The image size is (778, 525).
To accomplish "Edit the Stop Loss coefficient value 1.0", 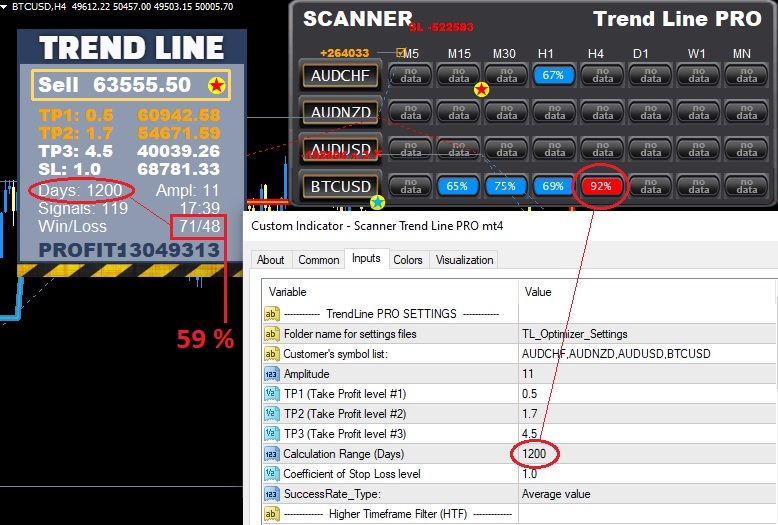I will click(x=647, y=474).
